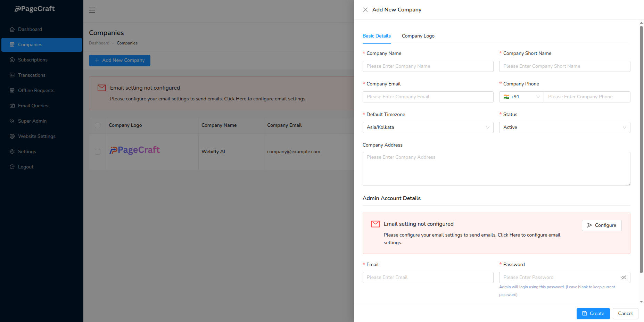This screenshot has height=322, width=644.
Task: Click the drawer's vertical scrollbar
Action: click(641, 149)
